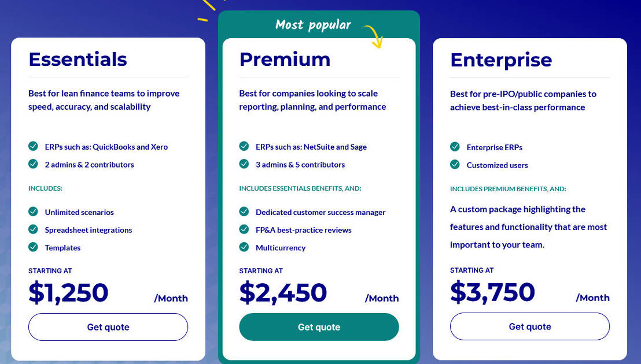
Task: Click the checkmark next to Multicurrency
Action: [244, 248]
